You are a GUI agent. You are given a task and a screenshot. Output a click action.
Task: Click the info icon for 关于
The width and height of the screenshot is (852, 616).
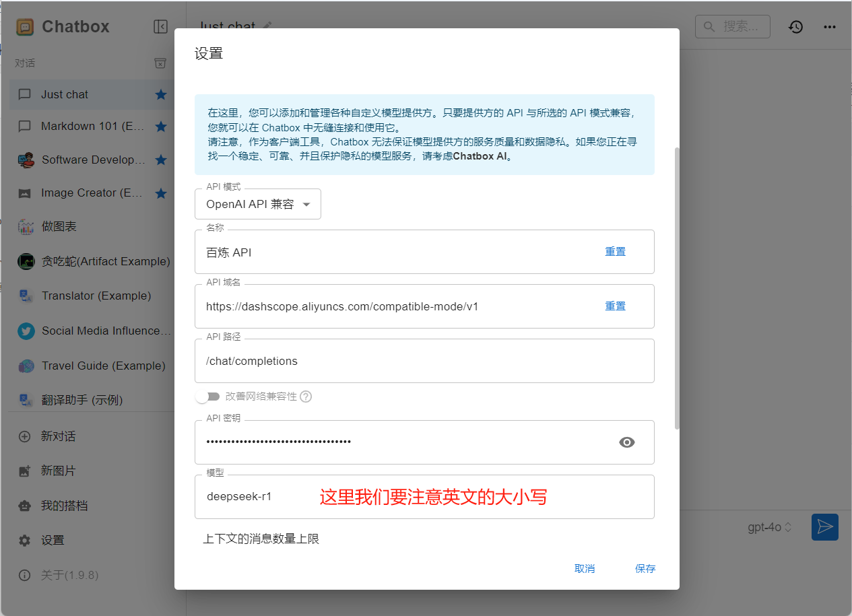pyautogui.click(x=25, y=576)
